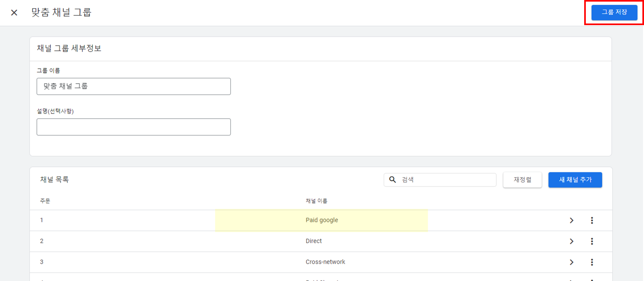Expand the Cross-network channel chevron
This screenshot has height=281, width=644.
(x=571, y=262)
